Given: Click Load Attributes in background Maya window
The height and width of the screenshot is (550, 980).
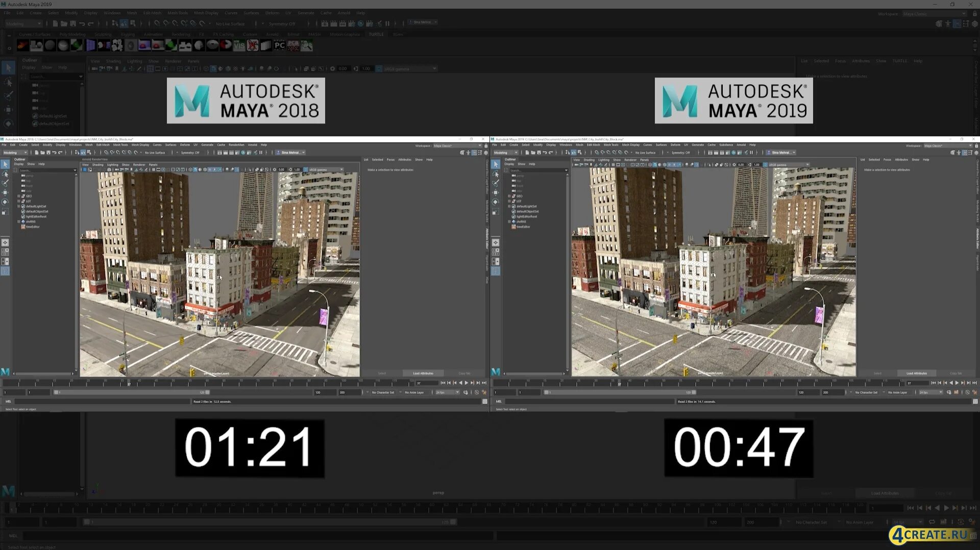Looking at the screenshot, I should click(x=885, y=493).
